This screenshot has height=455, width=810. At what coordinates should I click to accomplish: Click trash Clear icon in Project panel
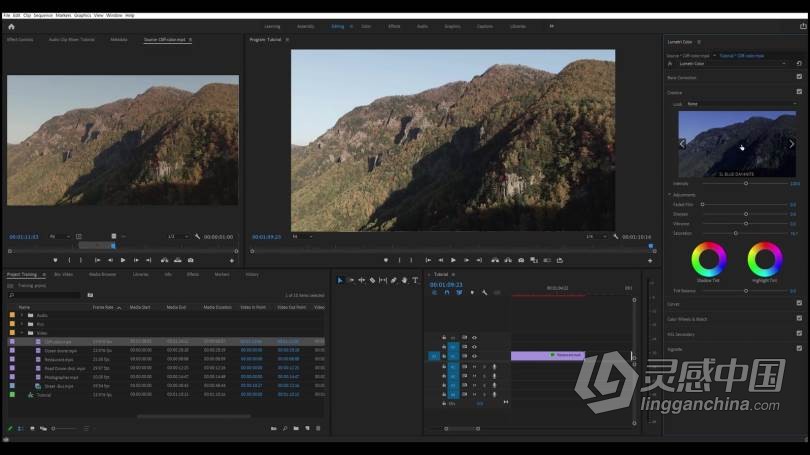click(318, 428)
